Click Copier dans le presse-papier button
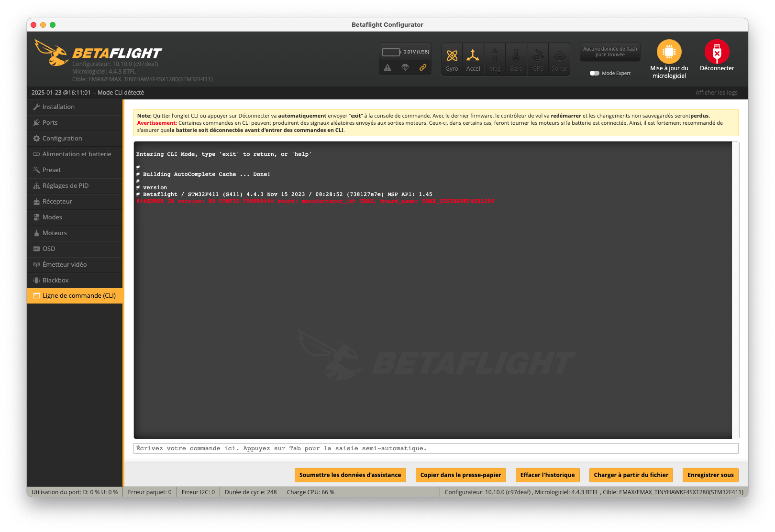The image size is (775, 532). [461, 475]
